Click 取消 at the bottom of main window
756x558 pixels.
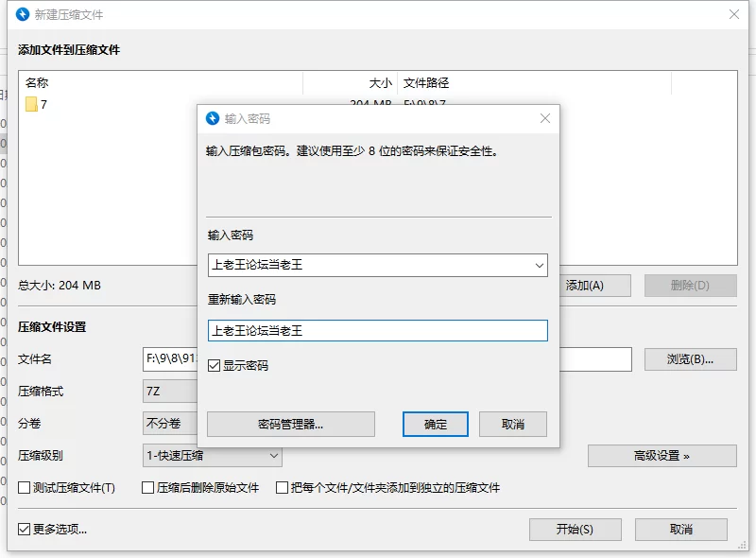(x=680, y=530)
